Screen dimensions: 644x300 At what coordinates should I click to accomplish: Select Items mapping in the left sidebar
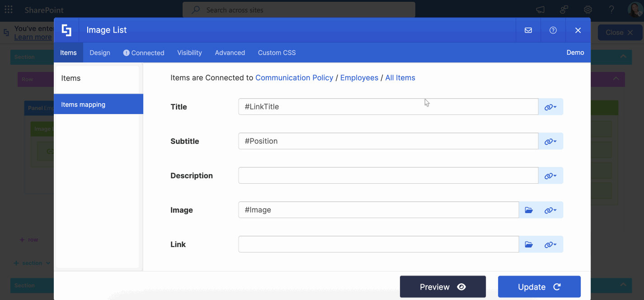pyautogui.click(x=99, y=104)
